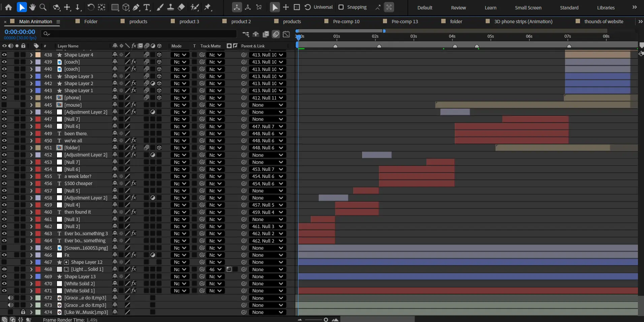The height and width of the screenshot is (322, 644).
Task: Click the current timecode 0:00:00:00
Action: 20,32
